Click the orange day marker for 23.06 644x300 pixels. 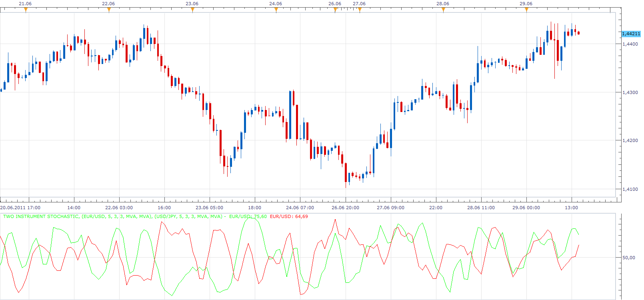[x=192, y=10]
